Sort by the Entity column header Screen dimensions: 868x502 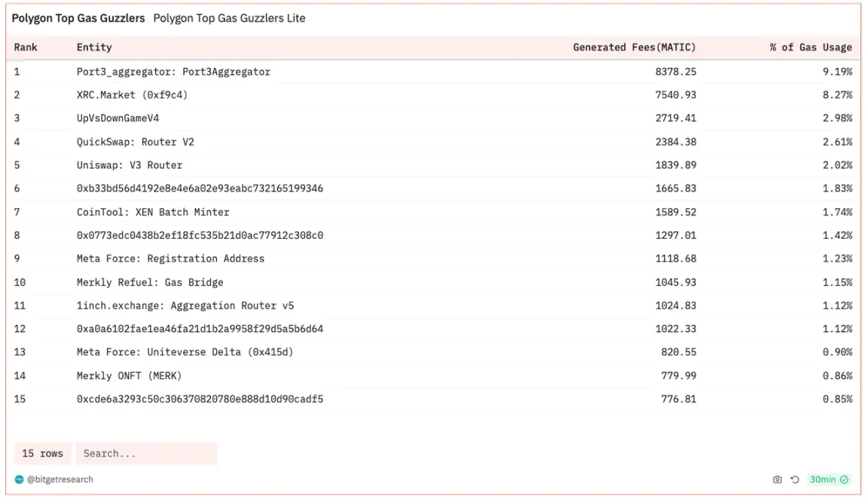(x=94, y=47)
